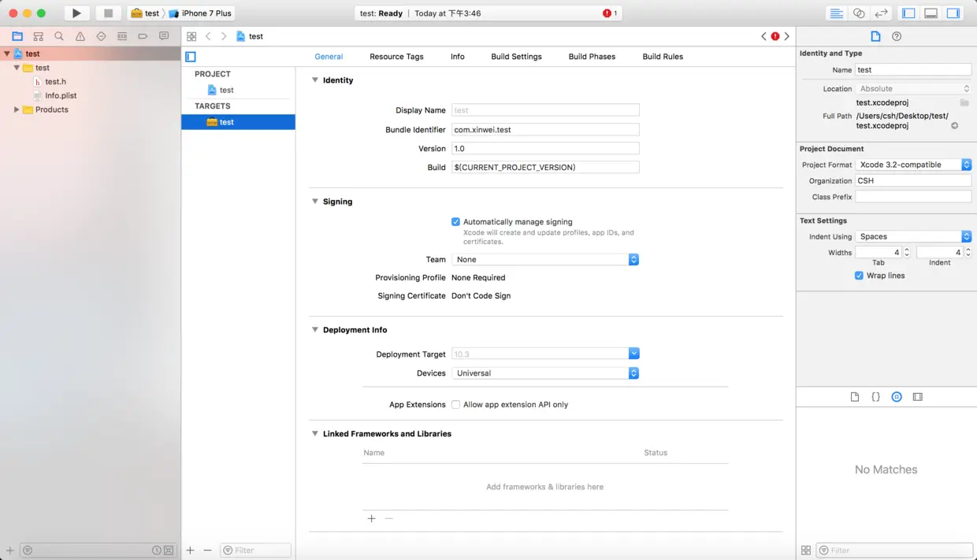Go back in editor history
Image resolution: width=977 pixels, height=560 pixels.
click(208, 36)
